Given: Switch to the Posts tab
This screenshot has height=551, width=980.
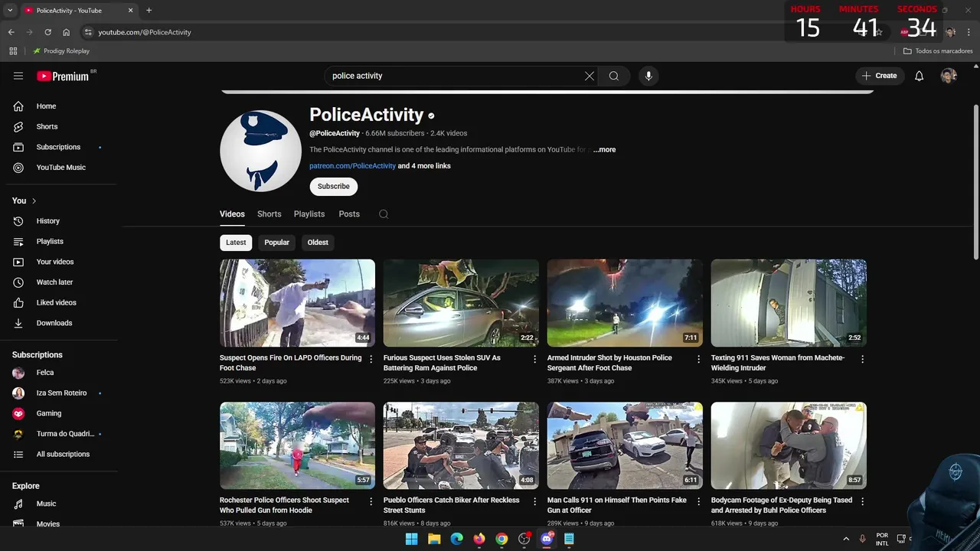Looking at the screenshot, I should click(349, 214).
